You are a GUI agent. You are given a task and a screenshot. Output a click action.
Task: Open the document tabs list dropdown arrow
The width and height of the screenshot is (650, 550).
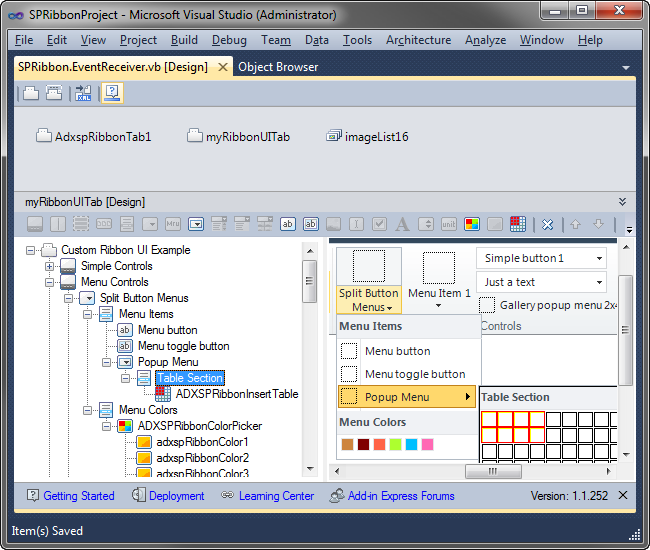coord(626,68)
